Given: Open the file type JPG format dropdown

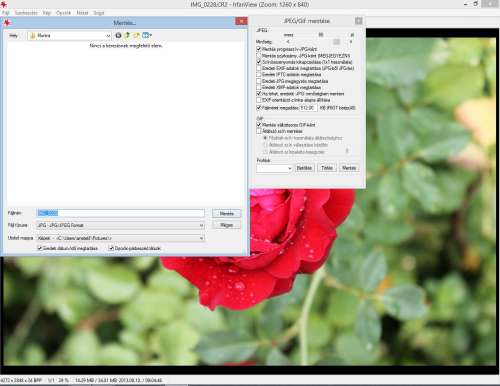Looking at the screenshot, I should [x=120, y=225].
